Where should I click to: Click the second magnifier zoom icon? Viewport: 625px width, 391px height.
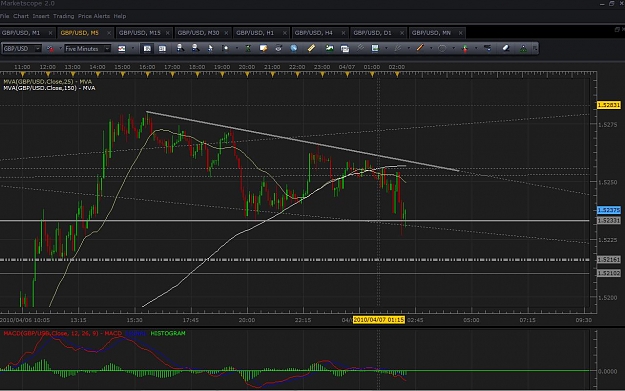point(195,48)
